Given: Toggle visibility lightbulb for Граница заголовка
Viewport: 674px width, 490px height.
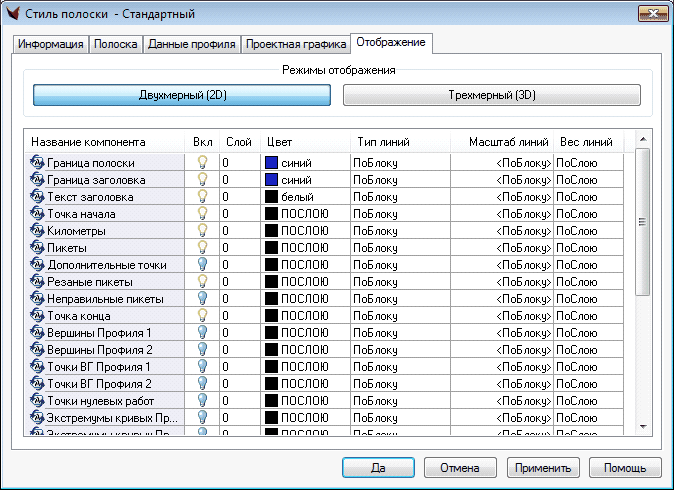Looking at the screenshot, I should pyautogui.click(x=202, y=179).
